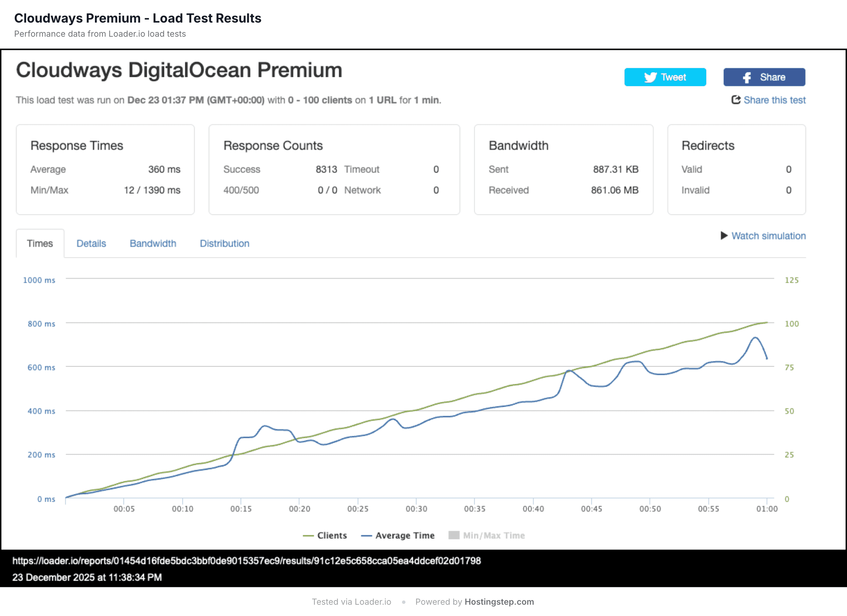The width and height of the screenshot is (847, 616).
Task: Click the '00:30' time axis label
Action: pyautogui.click(x=416, y=509)
